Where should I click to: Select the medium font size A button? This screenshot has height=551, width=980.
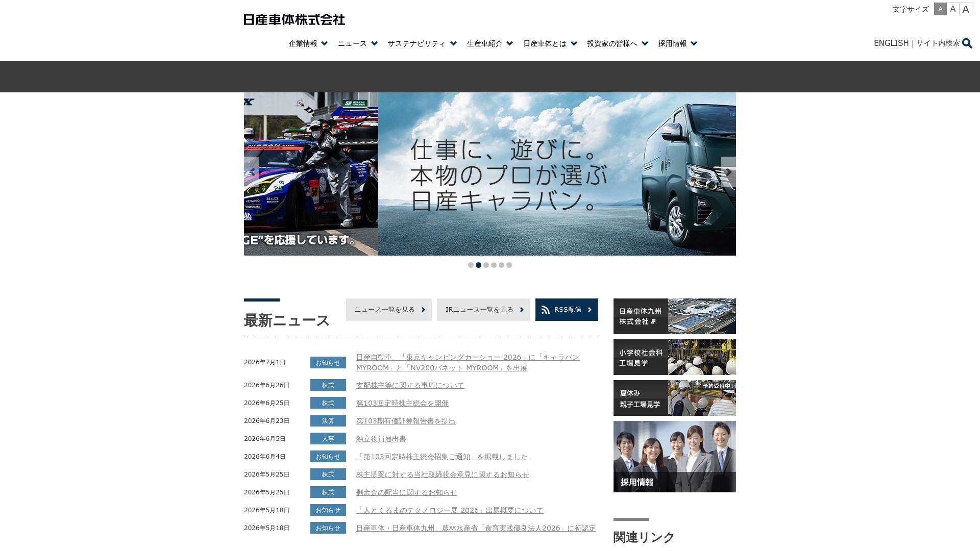point(953,9)
